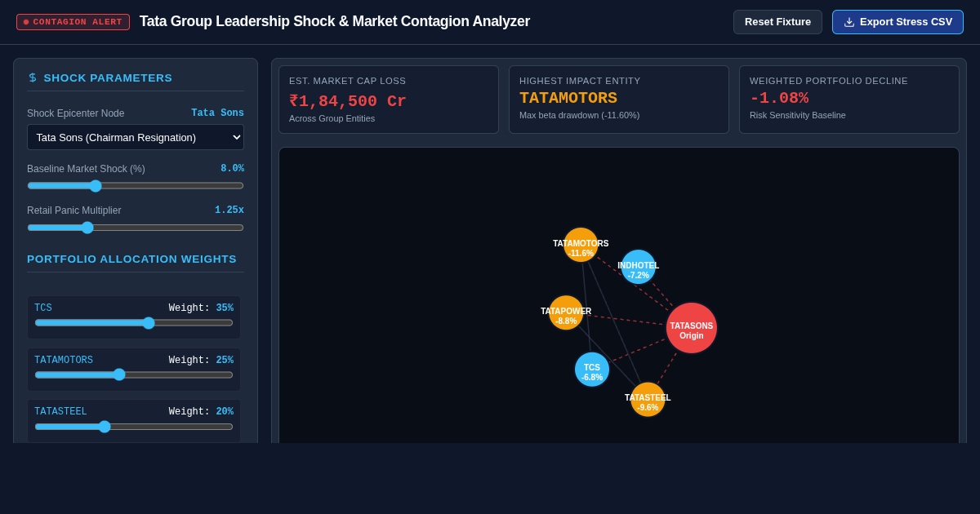This screenshot has height=514, width=980.
Task: Click the page title Tata Group Leadership Shock
Action: (x=335, y=21)
